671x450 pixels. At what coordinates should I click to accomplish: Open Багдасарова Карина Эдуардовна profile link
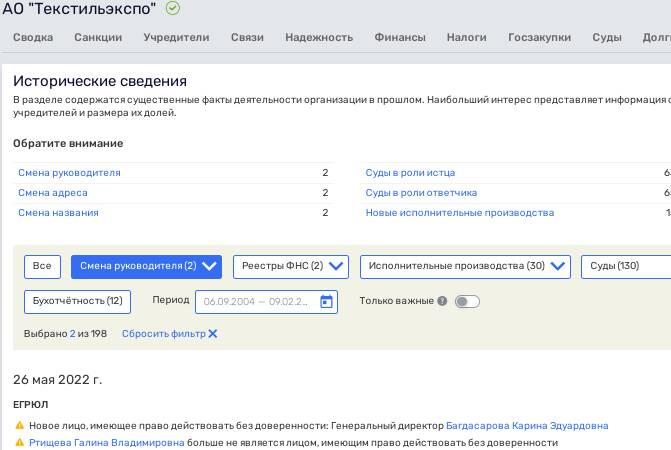point(527,426)
